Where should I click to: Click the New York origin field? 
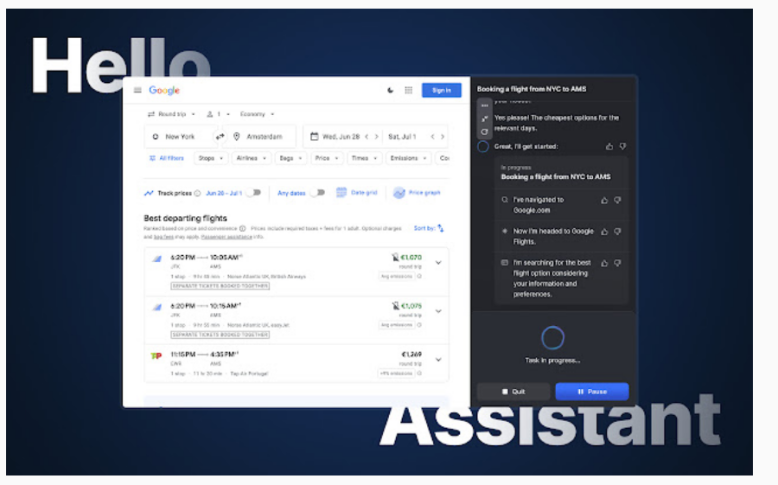[x=179, y=137]
